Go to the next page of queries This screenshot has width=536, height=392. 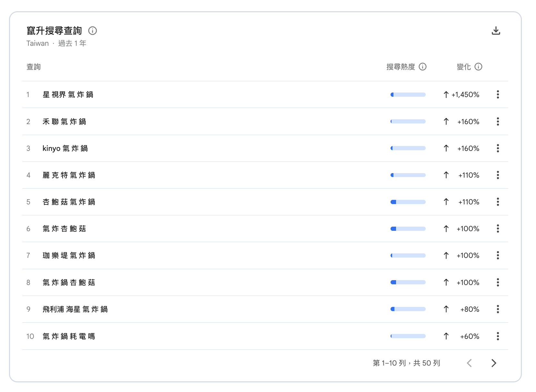click(x=493, y=363)
